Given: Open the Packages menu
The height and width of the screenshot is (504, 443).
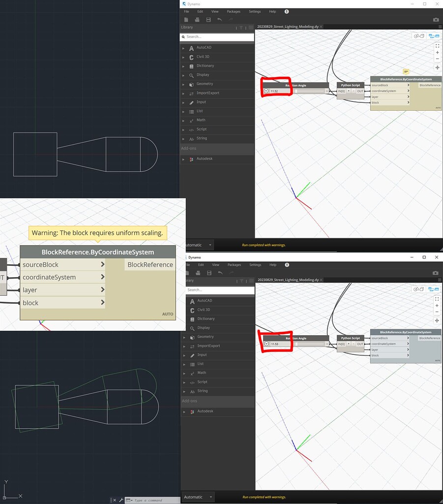Looking at the screenshot, I should point(233,11).
